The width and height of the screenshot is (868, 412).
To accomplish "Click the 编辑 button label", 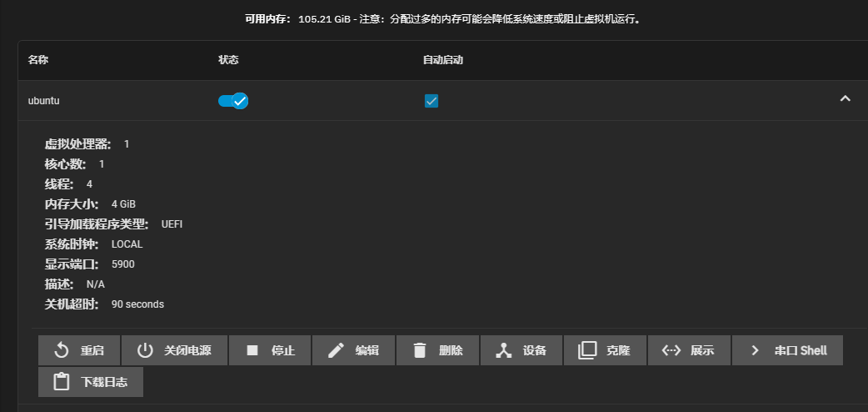I will 367,350.
